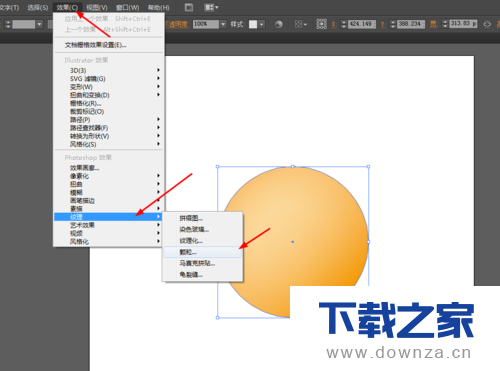
Task: Click the recolor artwork sphere icon
Action: [279, 24]
